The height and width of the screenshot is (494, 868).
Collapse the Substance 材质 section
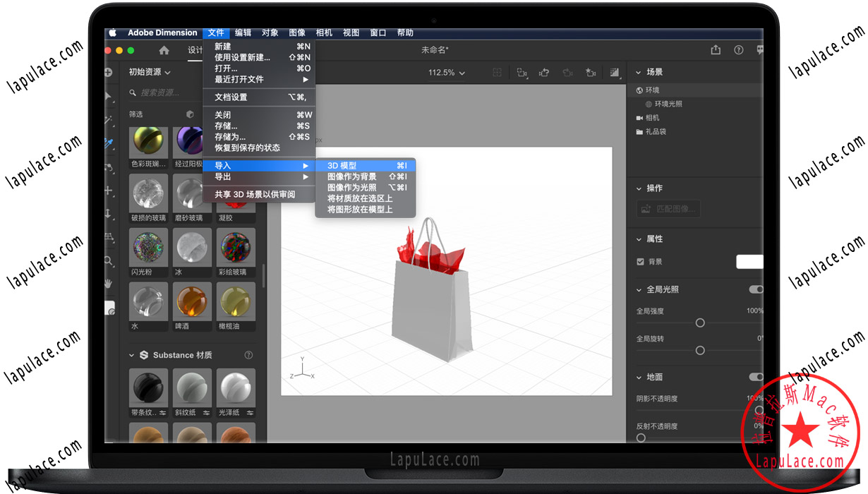click(131, 355)
